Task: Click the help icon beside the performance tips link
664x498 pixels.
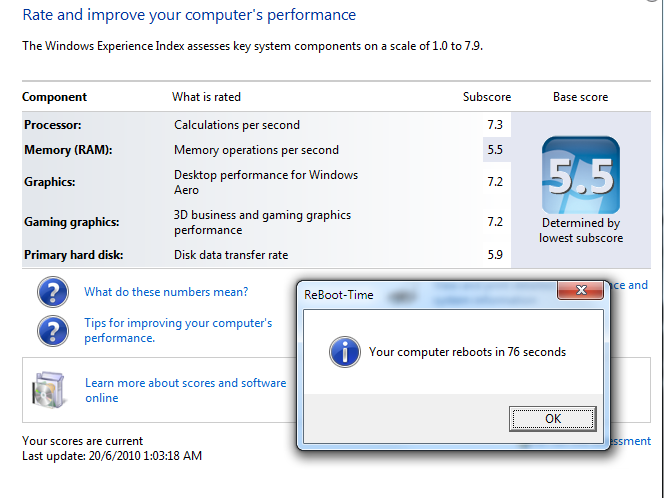Action: click(x=52, y=331)
